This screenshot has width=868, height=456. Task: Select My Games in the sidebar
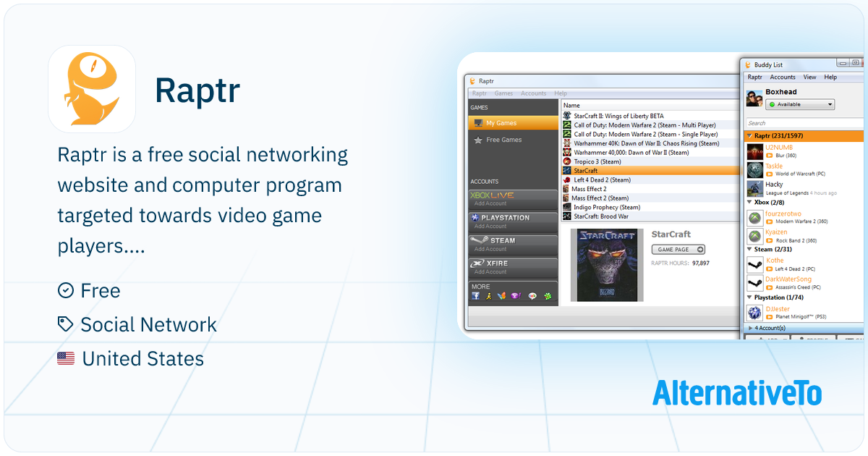[x=513, y=123]
